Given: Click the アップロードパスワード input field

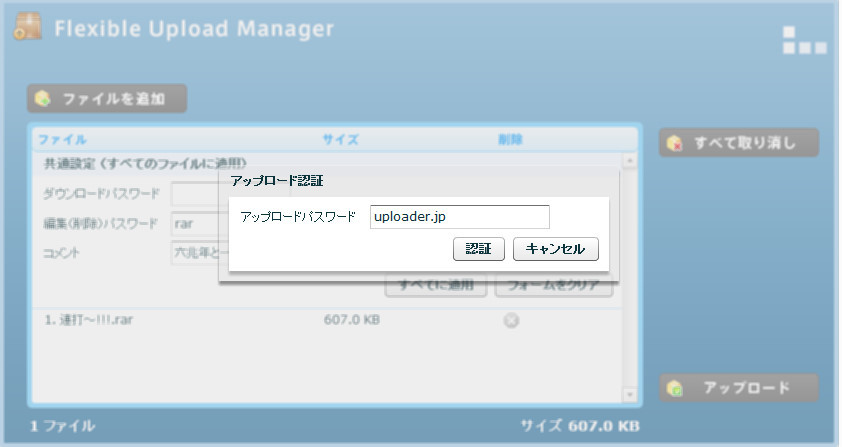Looking at the screenshot, I should 460,217.
